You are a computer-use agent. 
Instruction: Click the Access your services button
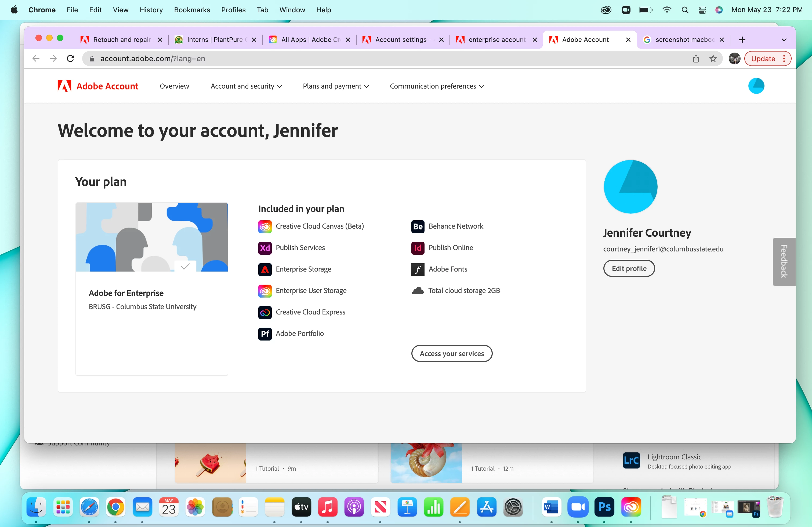452,353
